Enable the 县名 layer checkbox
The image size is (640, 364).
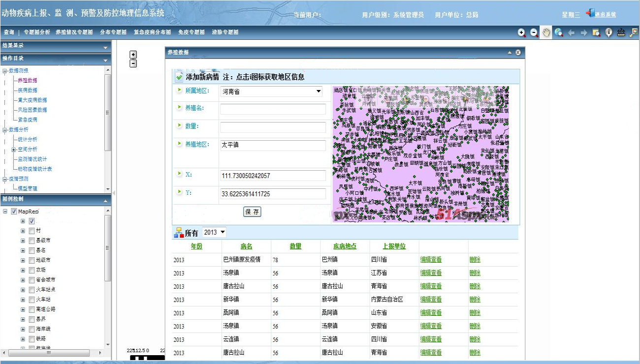32,250
